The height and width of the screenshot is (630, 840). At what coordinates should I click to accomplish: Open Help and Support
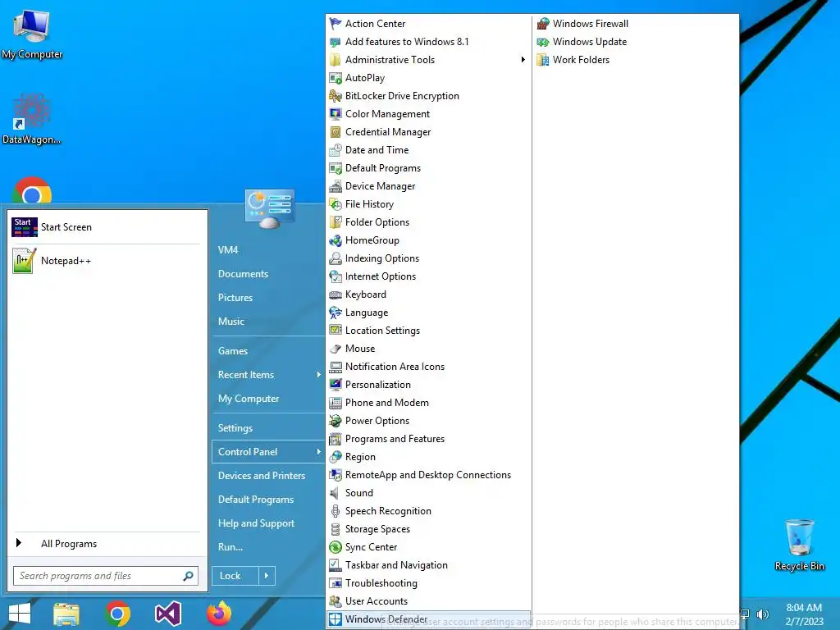coord(256,523)
